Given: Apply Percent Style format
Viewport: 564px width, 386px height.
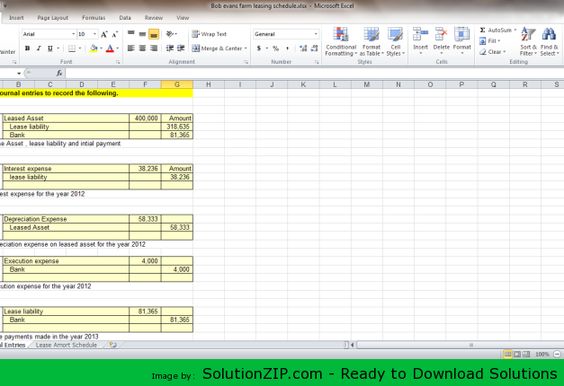Looking at the screenshot, I should [x=276, y=48].
